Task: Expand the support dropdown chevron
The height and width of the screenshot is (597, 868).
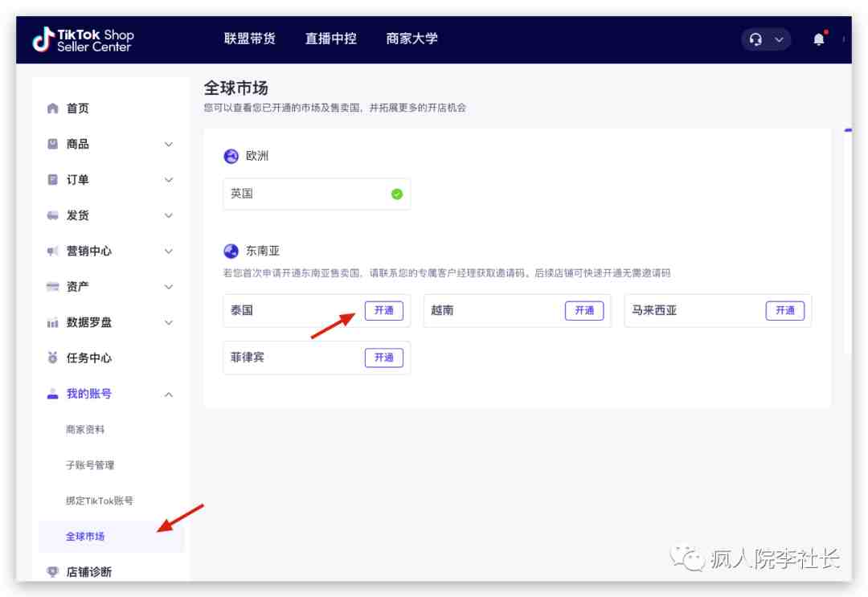Action: [779, 39]
